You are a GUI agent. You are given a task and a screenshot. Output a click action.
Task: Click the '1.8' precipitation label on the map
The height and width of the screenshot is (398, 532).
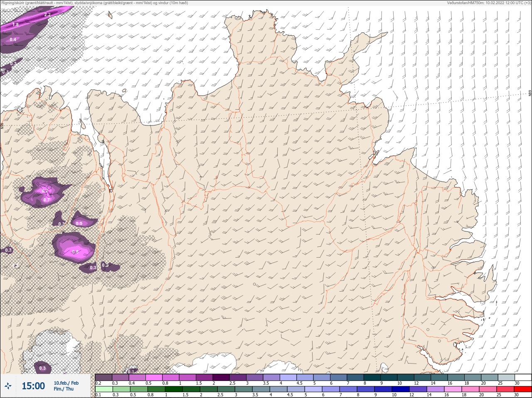click(x=15, y=25)
